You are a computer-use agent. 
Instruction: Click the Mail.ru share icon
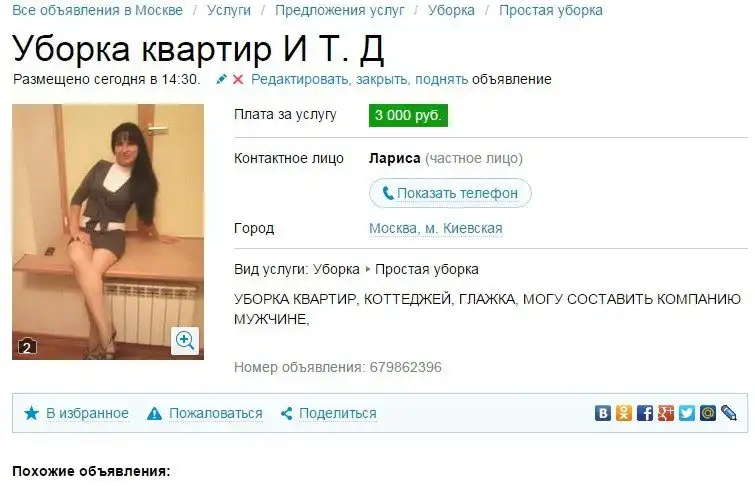708,413
